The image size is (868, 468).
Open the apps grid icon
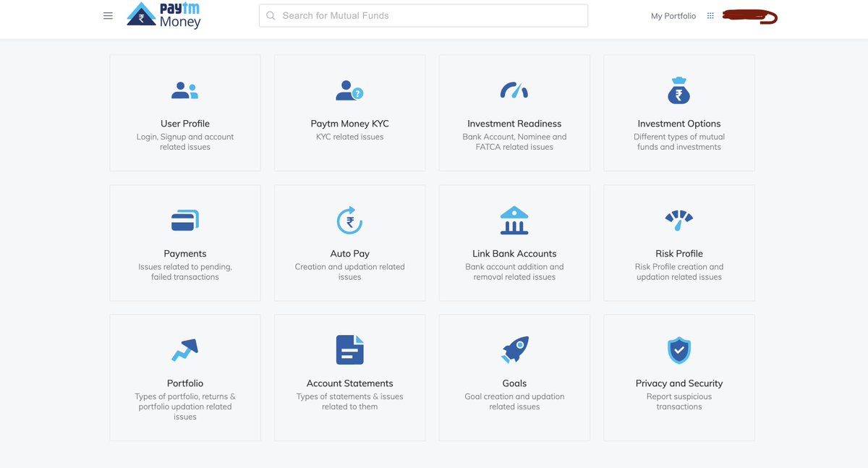click(710, 16)
